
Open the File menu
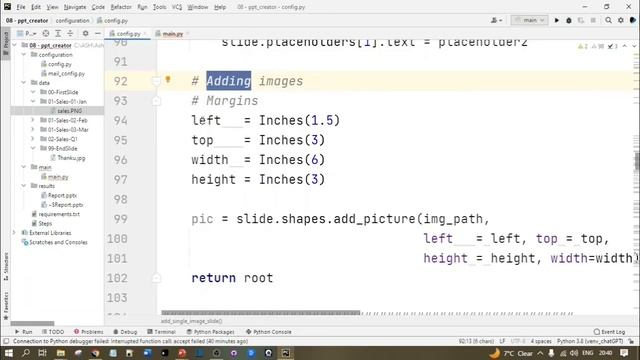[x=21, y=7]
